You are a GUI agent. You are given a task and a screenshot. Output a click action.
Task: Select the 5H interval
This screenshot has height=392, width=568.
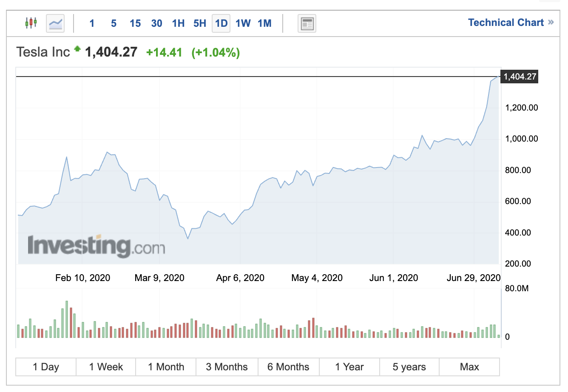200,23
